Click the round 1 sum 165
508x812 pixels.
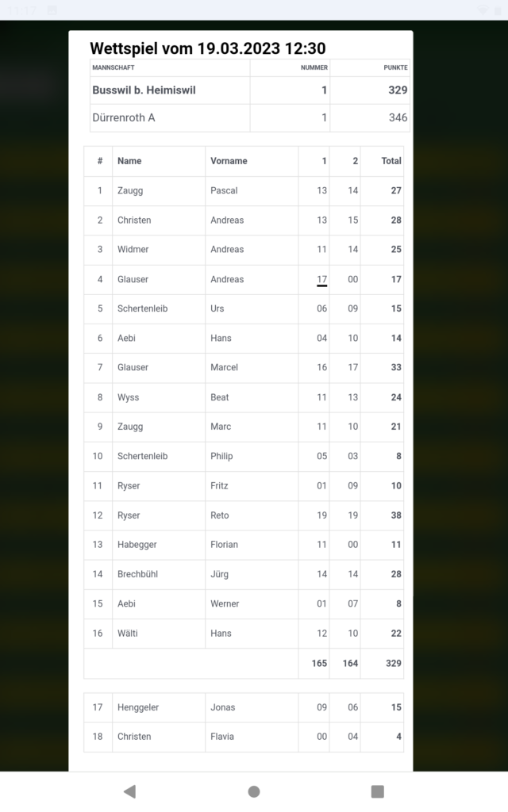tap(319, 664)
